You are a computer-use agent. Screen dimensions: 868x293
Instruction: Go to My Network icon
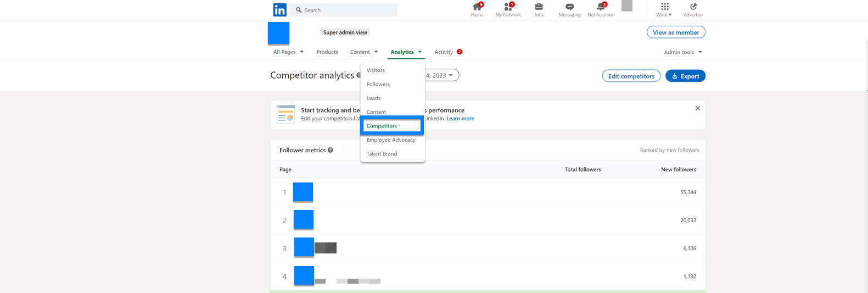coord(508,7)
